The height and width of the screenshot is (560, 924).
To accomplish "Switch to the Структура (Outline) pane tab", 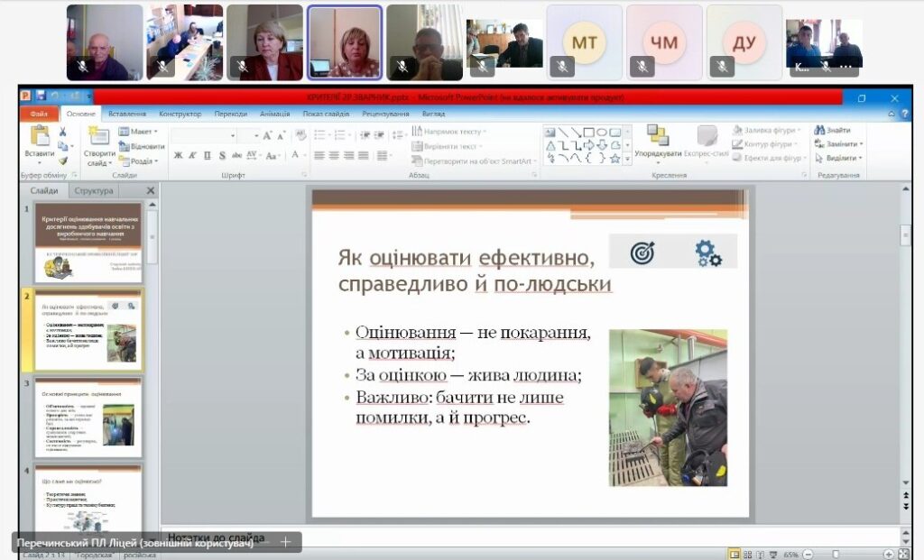I will tap(94, 191).
